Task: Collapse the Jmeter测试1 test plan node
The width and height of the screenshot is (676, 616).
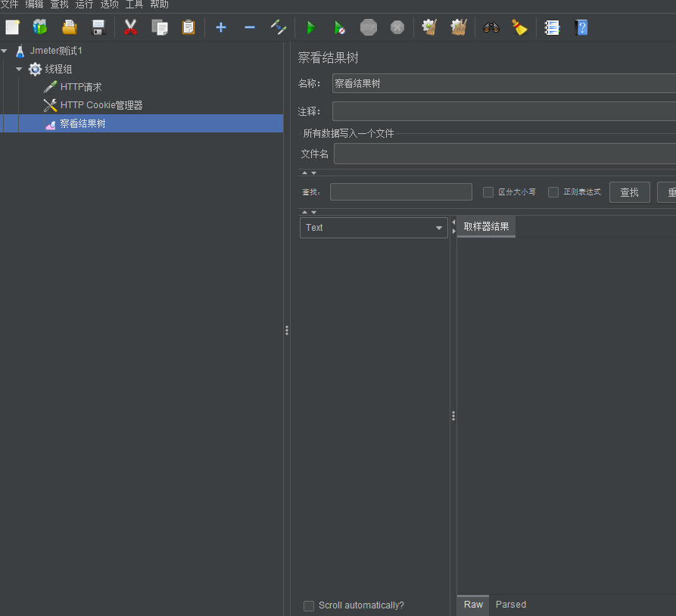Action: point(5,51)
